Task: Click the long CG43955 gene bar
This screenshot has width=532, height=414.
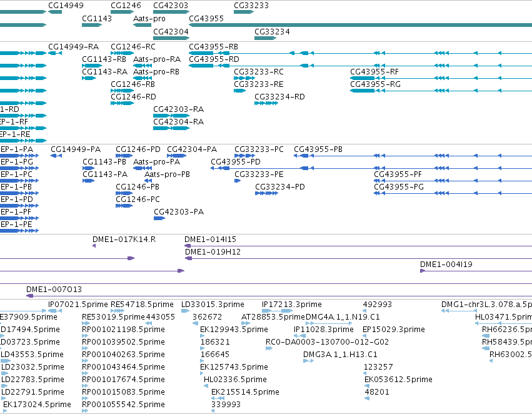Action: click(360, 25)
